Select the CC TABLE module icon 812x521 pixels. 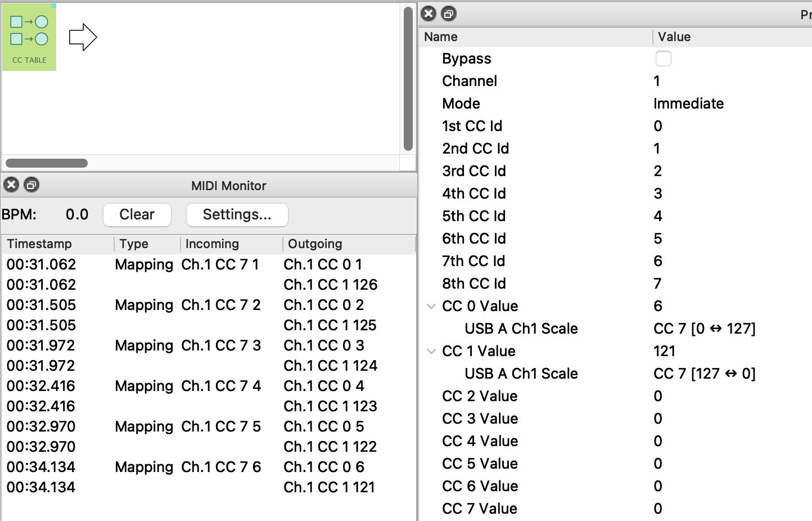tap(29, 37)
